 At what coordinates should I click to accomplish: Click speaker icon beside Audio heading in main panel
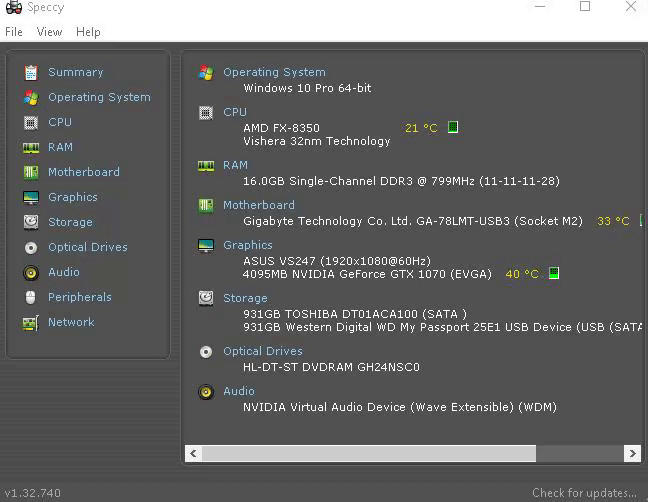click(206, 392)
